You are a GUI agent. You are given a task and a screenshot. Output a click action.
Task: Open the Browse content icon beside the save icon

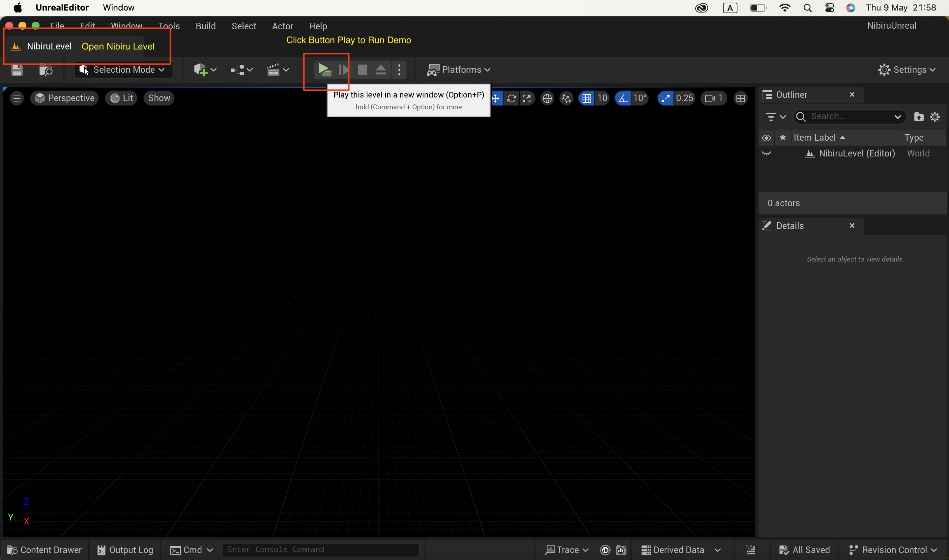(46, 70)
